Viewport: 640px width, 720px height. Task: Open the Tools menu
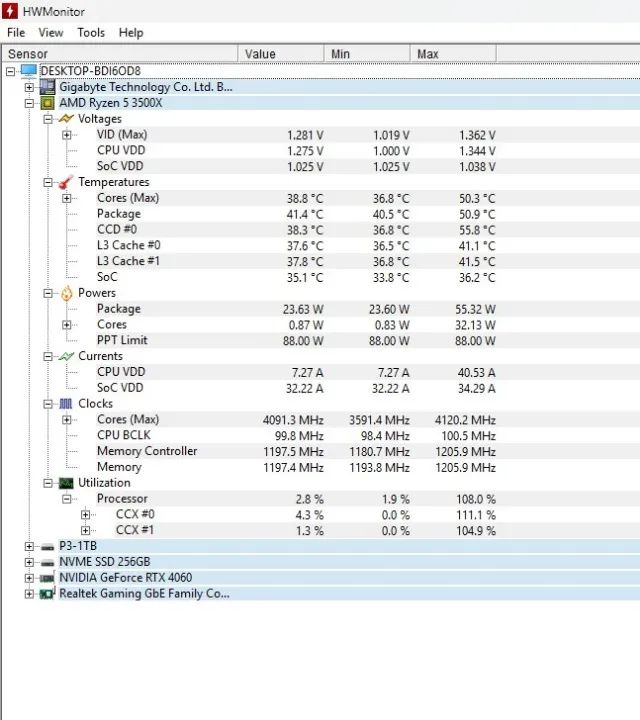point(91,33)
